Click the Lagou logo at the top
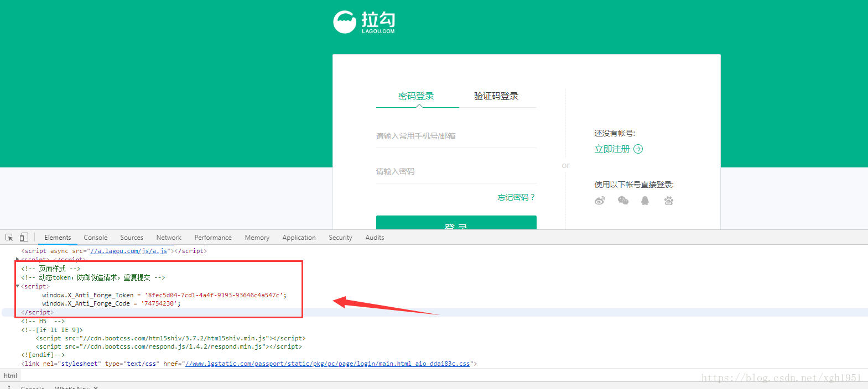 click(x=364, y=22)
